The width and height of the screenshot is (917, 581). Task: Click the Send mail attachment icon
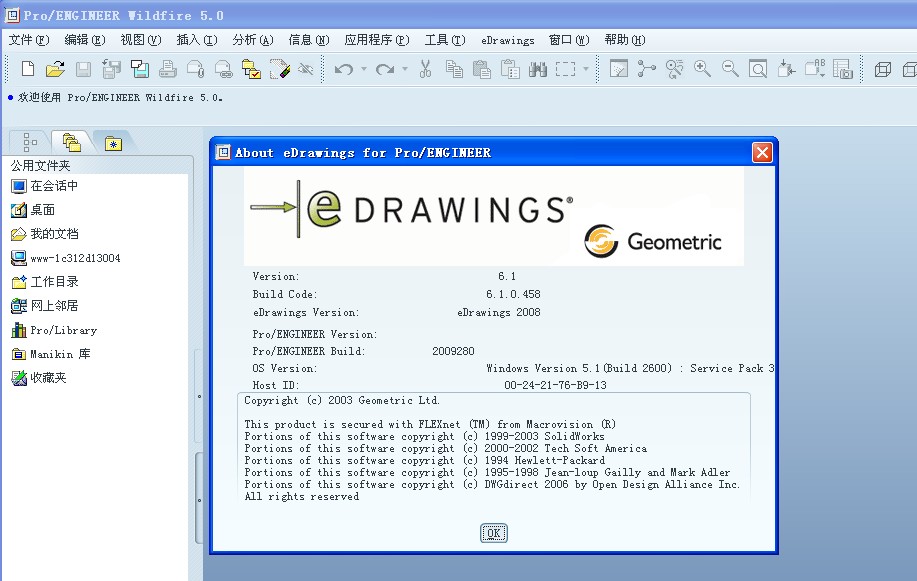(x=195, y=69)
